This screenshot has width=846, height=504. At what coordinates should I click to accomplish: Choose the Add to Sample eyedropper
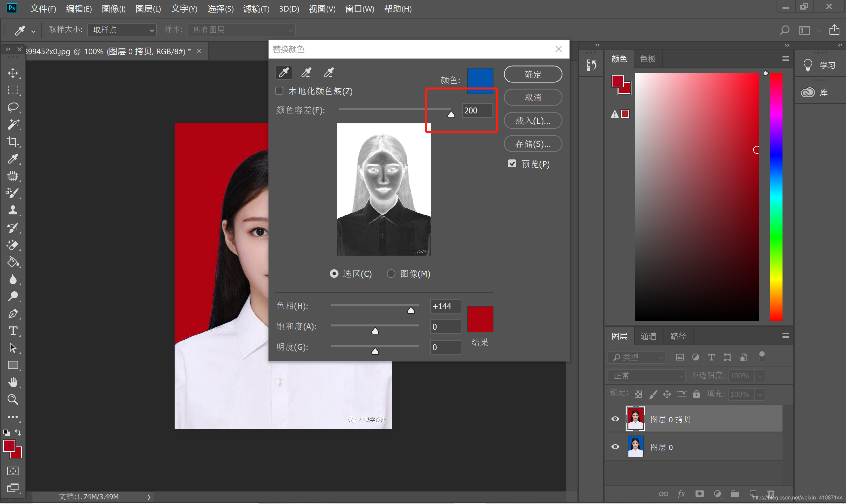(x=306, y=72)
